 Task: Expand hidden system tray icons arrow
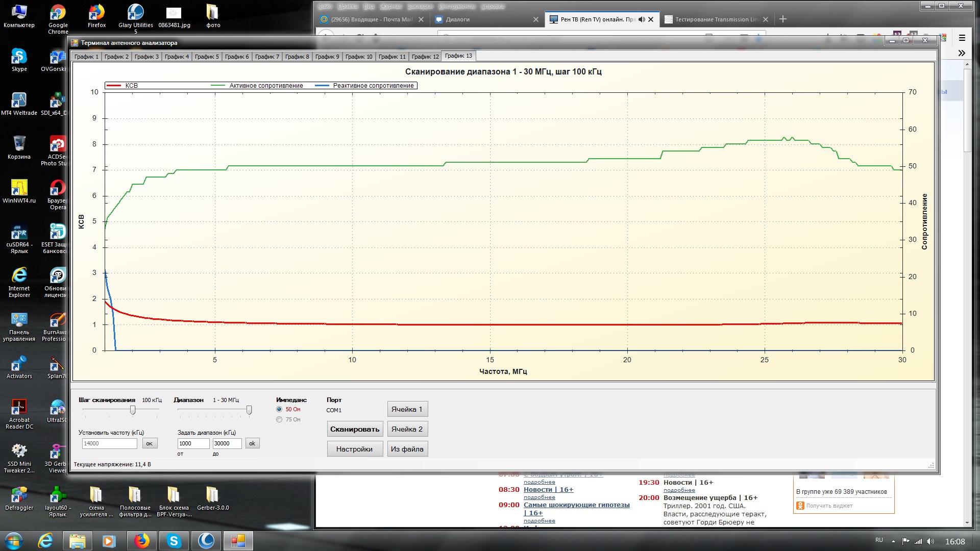tap(893, 541)
